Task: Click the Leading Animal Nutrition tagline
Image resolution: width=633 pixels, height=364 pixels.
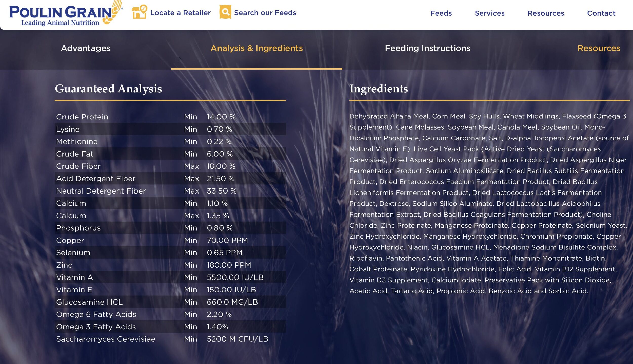Action: (x=60, y=23)
